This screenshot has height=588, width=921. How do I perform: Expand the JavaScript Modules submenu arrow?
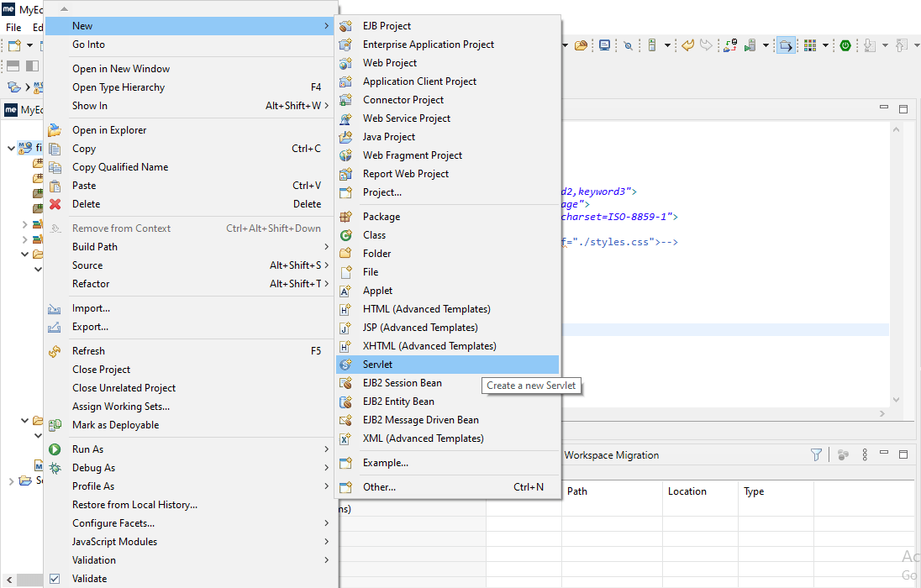pos(327,542)
